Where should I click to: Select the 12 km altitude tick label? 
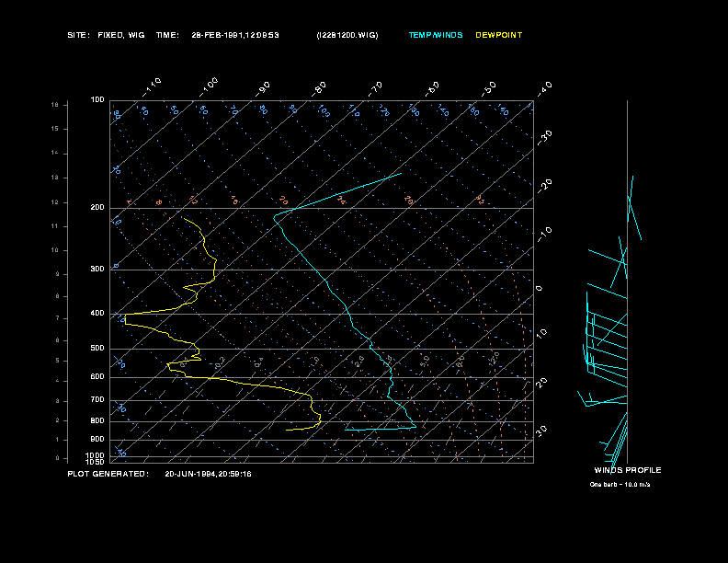point(55,202)
